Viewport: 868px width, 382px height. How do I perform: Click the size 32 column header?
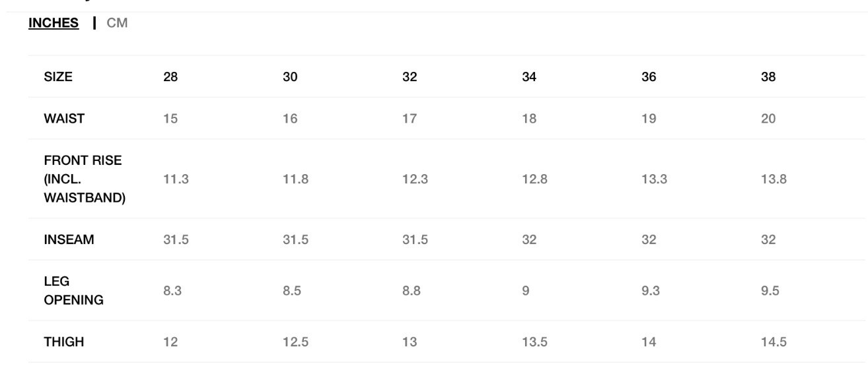point(410,77)
